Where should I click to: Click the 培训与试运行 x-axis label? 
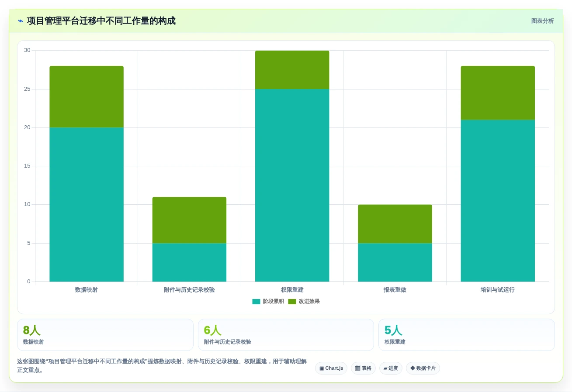[498, 290]
